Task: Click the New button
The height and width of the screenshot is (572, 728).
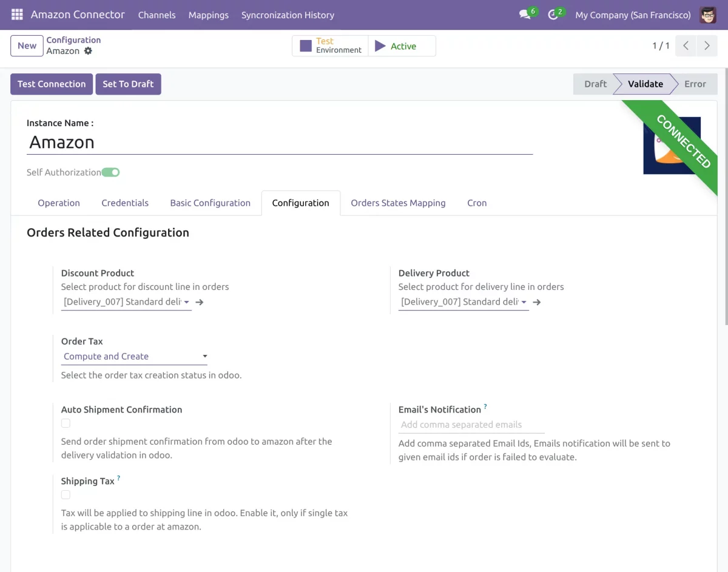Action: pos(27,45)
